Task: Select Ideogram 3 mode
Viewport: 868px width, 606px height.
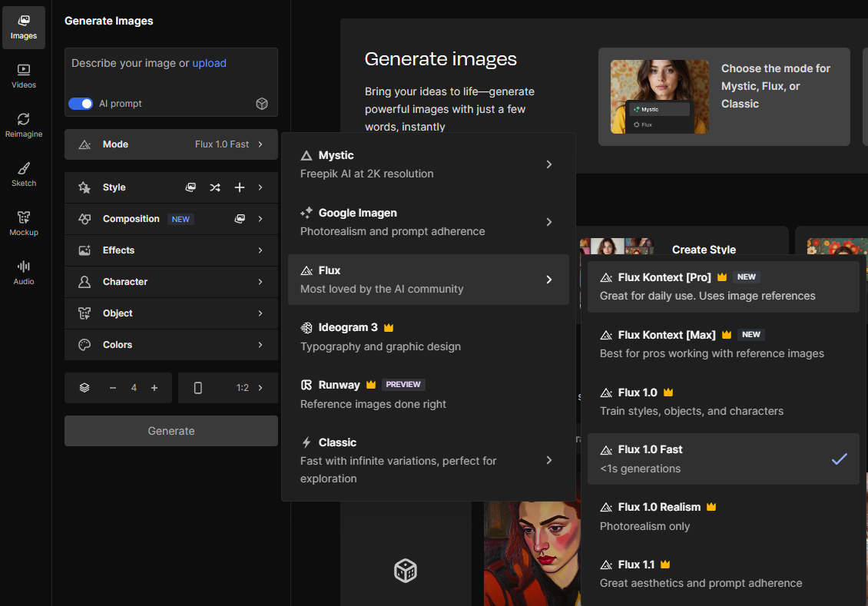Action: tap(429, 337)
